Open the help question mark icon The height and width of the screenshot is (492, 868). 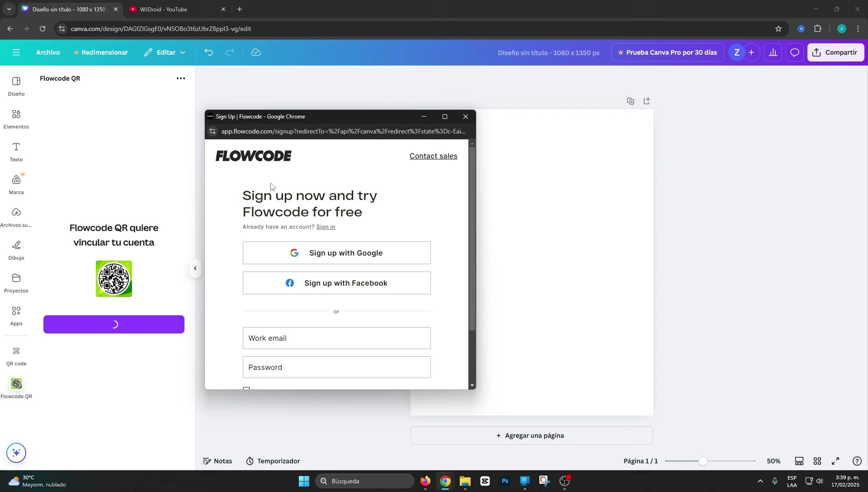pyautogui.click(x=857, y=461)
